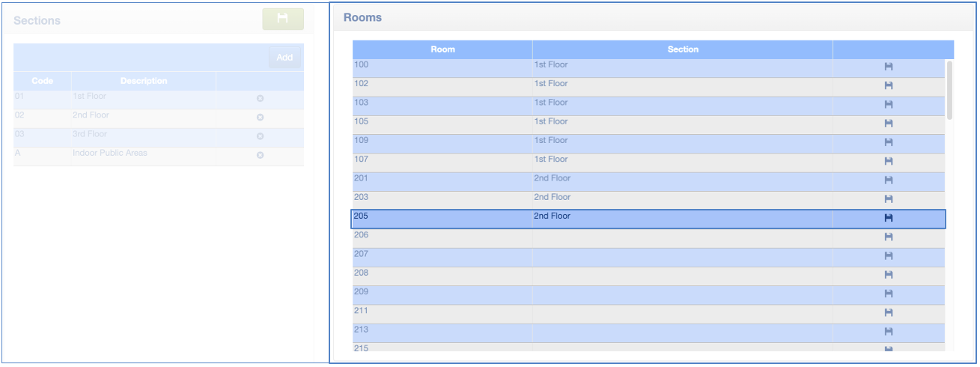980x367 pixels.
Task: Click the Room column header
Action: pos(442,49)
